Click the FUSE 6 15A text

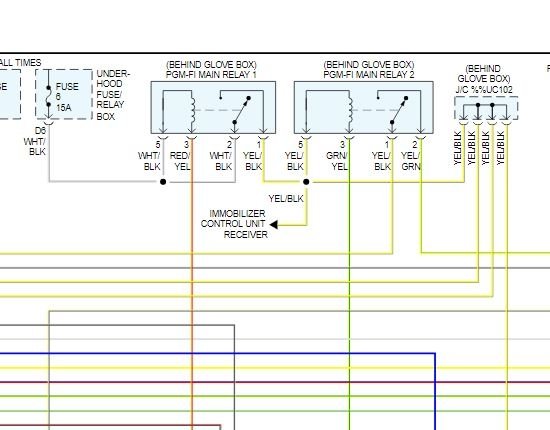click(67, 97)
